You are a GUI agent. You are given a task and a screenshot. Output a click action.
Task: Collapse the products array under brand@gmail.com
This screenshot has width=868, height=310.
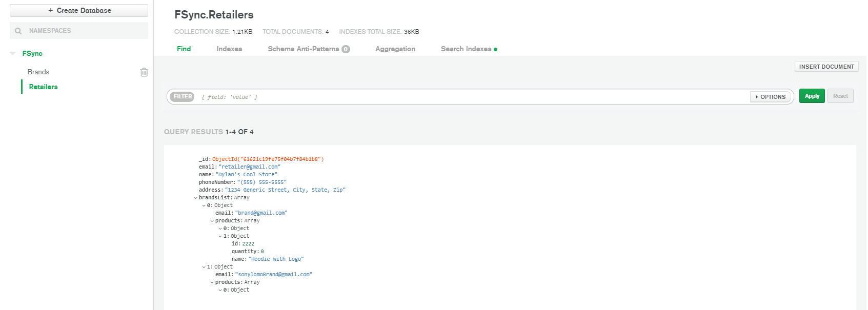point(212,221)
